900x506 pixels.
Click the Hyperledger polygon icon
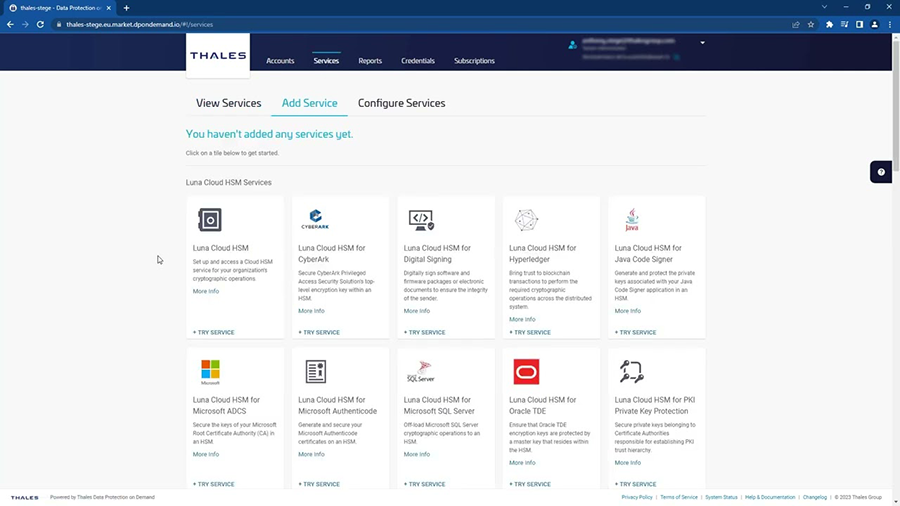click(526, 220)
